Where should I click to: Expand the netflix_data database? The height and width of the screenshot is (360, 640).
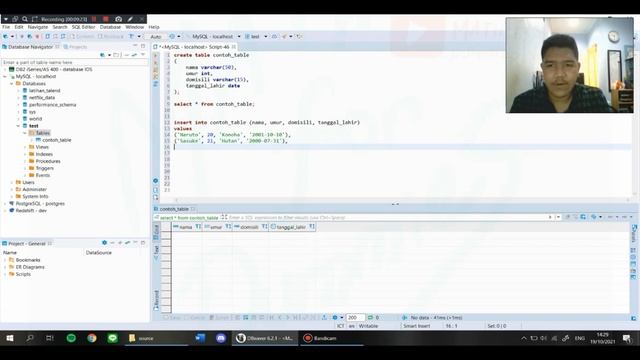pos(18,98)
